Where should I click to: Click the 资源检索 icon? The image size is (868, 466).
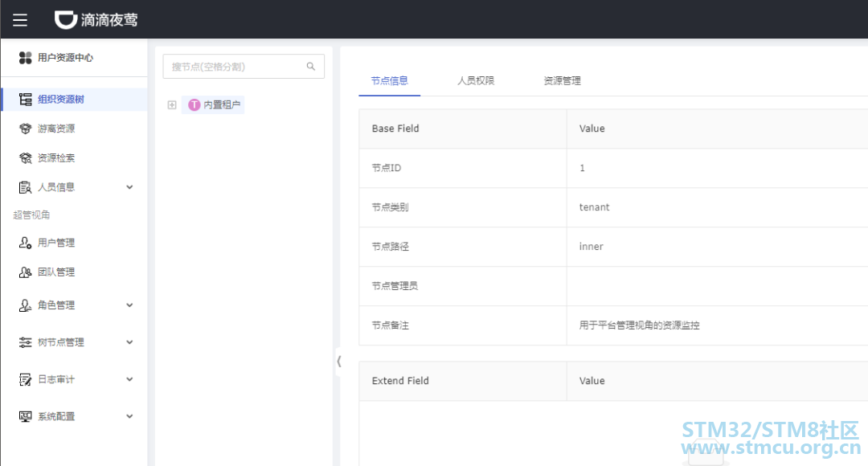25,157
